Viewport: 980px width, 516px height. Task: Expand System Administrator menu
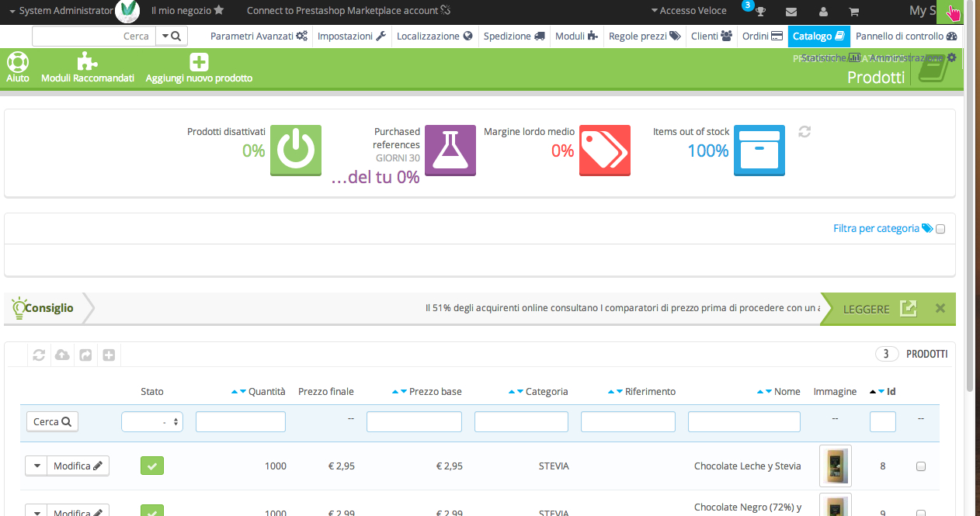[x=61, y=11]
